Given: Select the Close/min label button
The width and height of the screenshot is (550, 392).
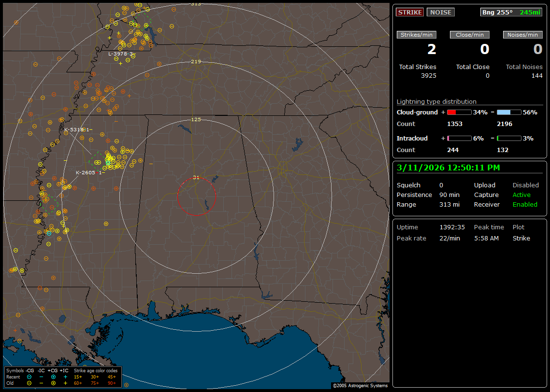Looking at the screenshot, I should 470,35.
